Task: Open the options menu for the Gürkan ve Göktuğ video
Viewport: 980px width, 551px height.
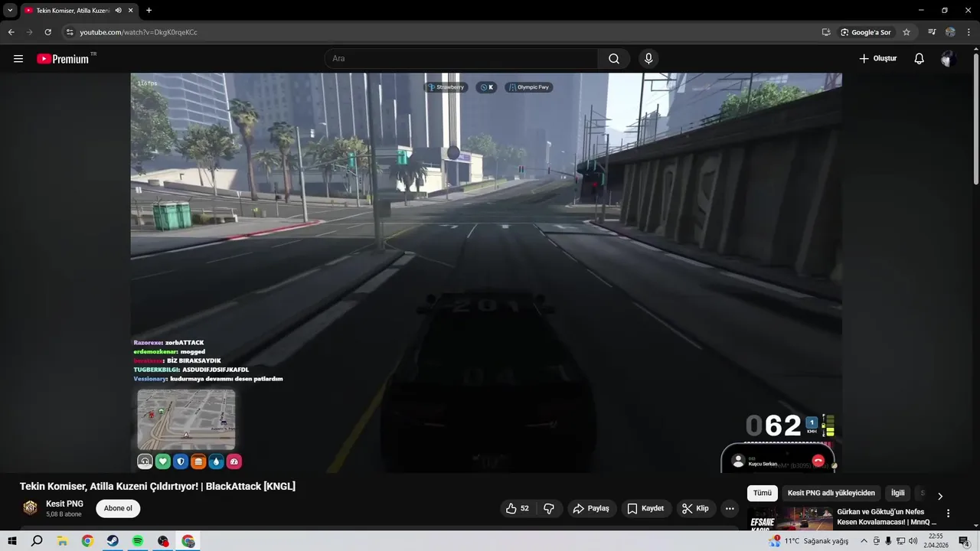Action: tap(949, 514)
